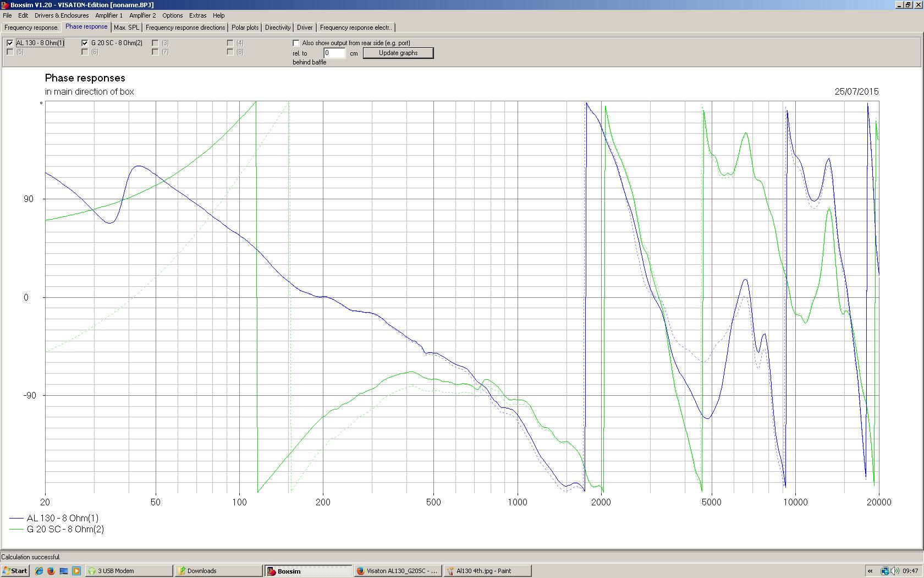The width and height of the screenshot is (924, 578).
Task: Toggle driver (7) checkbox
Action: [x=155, y=52]
